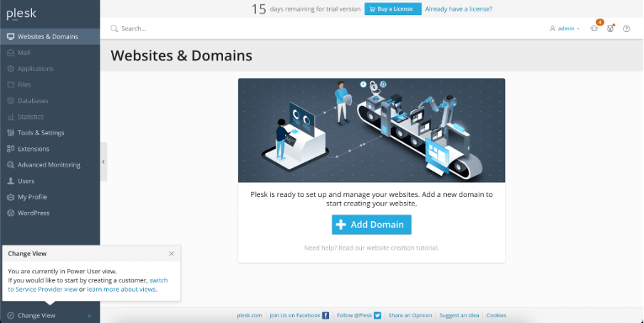Click the admin user icon
Image resolution: width=644 pixels, height=323 pixels.
[x=552, y=28]
